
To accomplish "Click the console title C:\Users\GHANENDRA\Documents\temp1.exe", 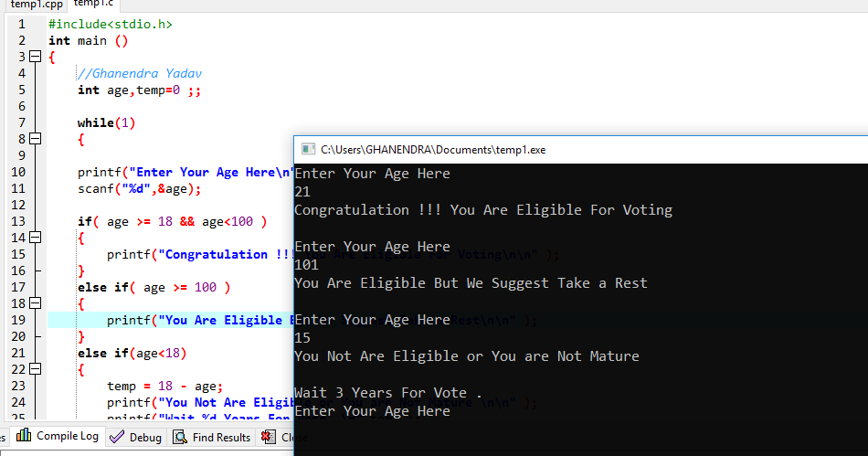I will pos(433,150).
